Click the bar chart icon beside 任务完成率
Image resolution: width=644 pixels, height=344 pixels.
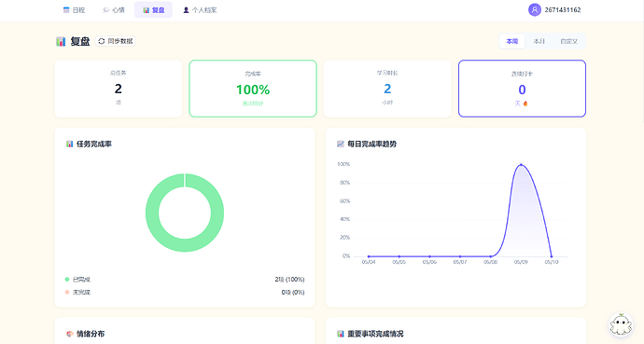coord(69,144)
